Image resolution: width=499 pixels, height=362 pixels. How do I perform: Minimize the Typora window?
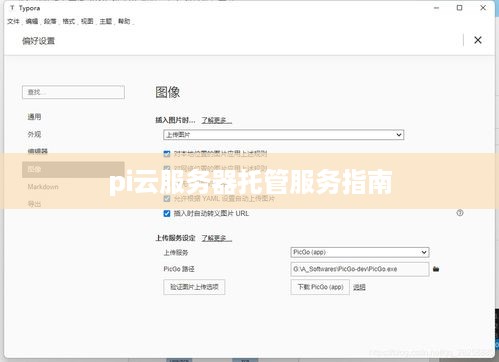pyautogui.click(x=436, y=8)
